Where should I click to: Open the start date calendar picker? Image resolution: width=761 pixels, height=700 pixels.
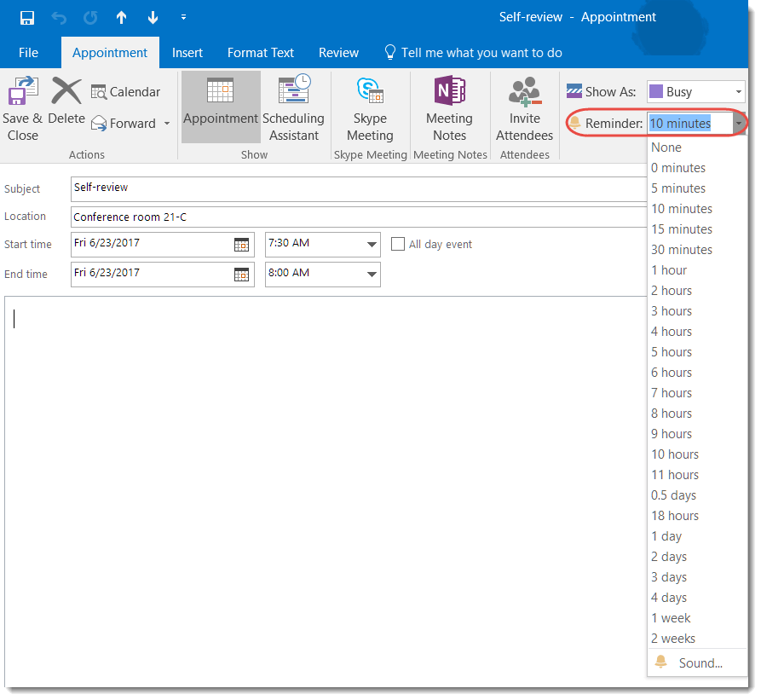pos(242,244)
